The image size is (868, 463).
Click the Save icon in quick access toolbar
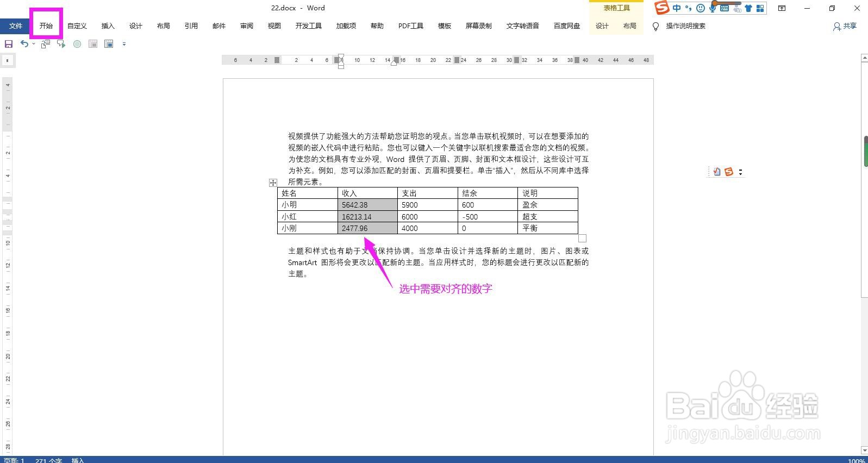[9, 44]
